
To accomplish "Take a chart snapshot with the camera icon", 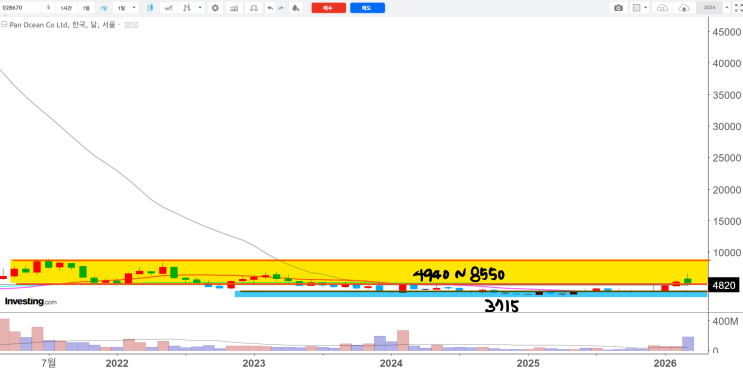I will 618,8.
